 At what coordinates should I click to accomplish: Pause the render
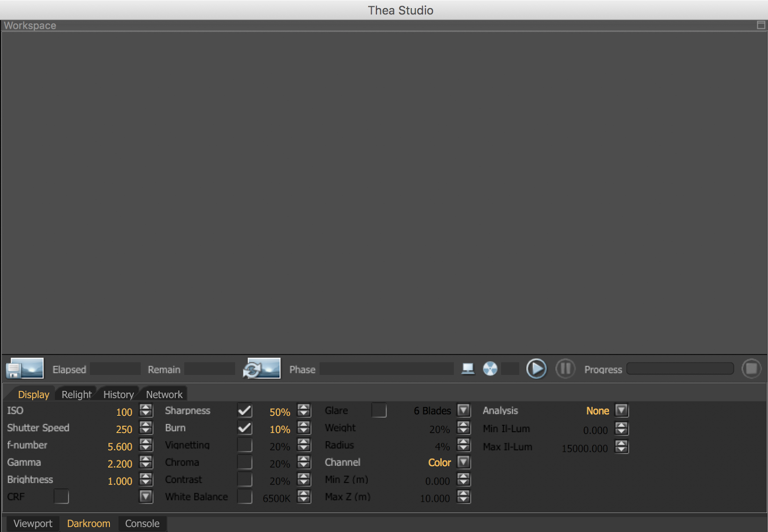click(x=565, y=368)
